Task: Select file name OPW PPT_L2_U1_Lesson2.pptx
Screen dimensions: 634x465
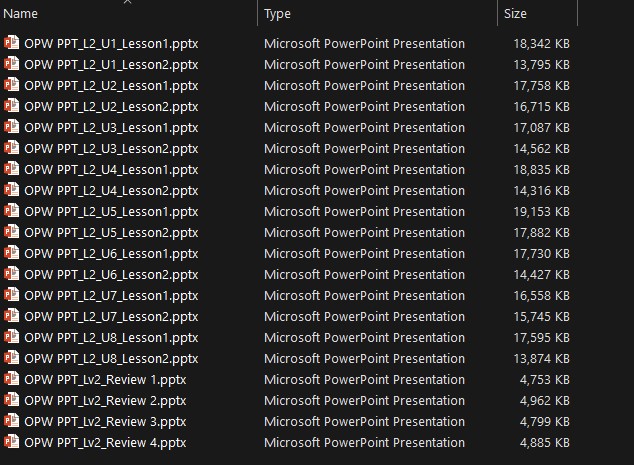Action: [111, 65]
